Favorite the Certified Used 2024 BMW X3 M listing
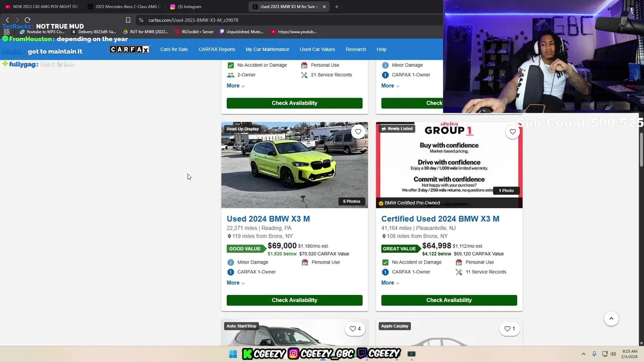This screenshot has width=644, height=362. point(512,132)
